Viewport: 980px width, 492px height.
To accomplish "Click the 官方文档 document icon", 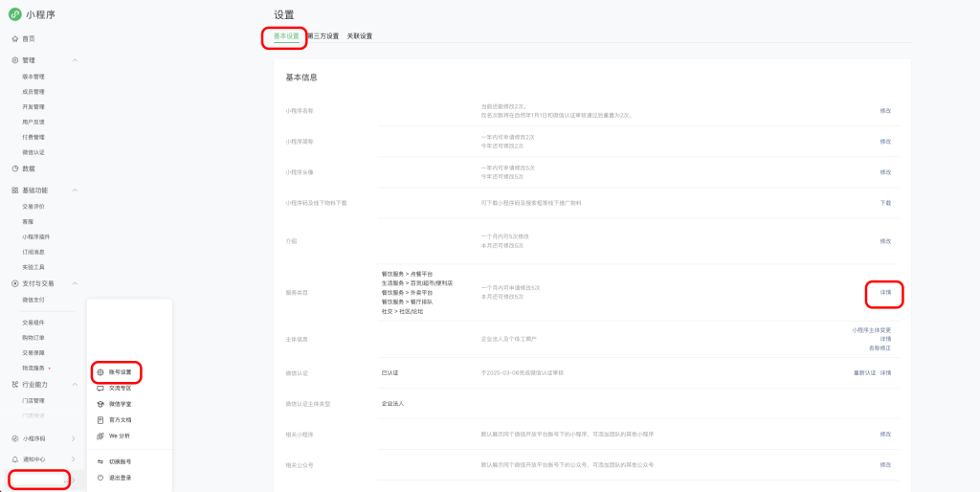I will coord(100,419).
